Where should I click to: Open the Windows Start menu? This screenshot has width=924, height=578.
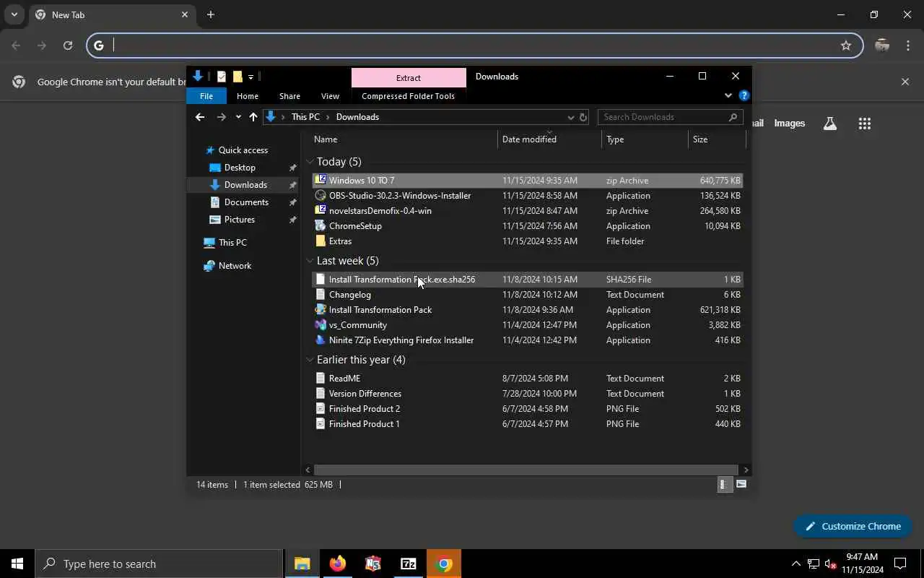point(17,564)
